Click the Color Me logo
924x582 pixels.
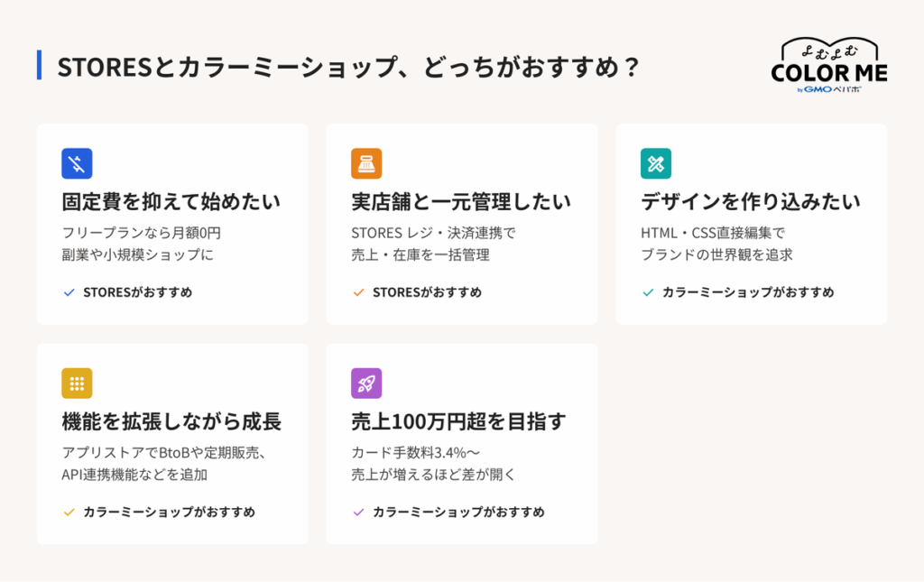[x=829, y=65]
